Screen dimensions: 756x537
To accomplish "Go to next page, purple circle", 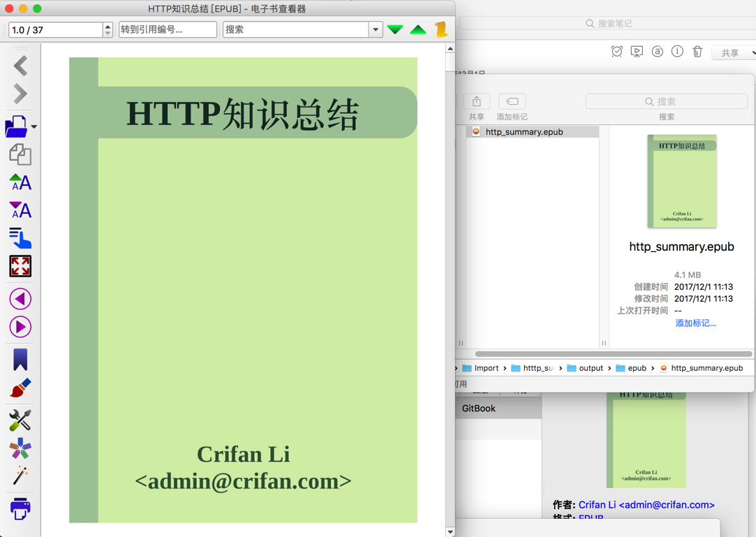I will pos(20,327).
